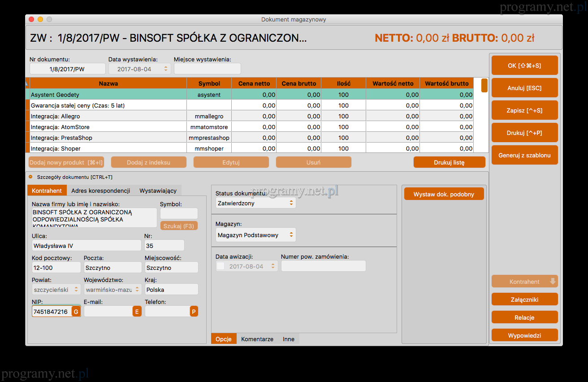Click the Wystaw dok. podobny button
Image resolution: width=588 pixels, height=382 pixels.
(444, 194)
